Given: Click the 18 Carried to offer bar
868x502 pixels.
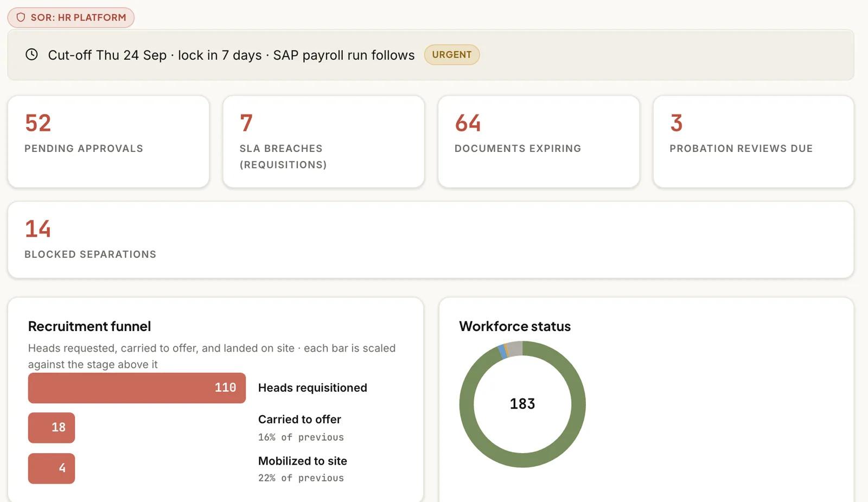Looking at the screenshot, I should (52, 428).
